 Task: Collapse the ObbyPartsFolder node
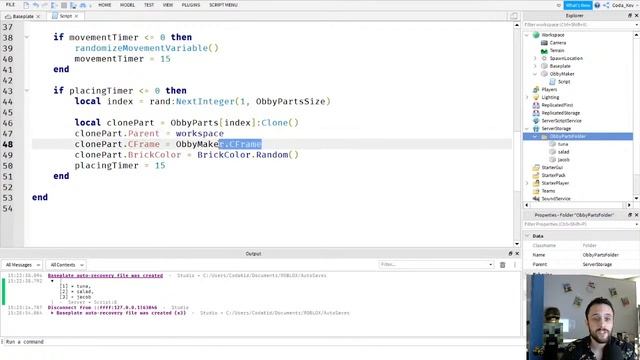(x=535, y=136)
